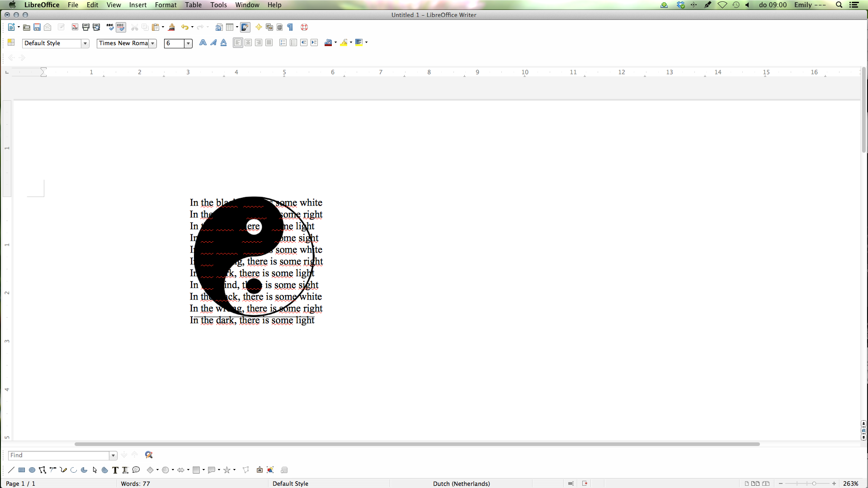Insert a hyperlink

coord(219,27)
